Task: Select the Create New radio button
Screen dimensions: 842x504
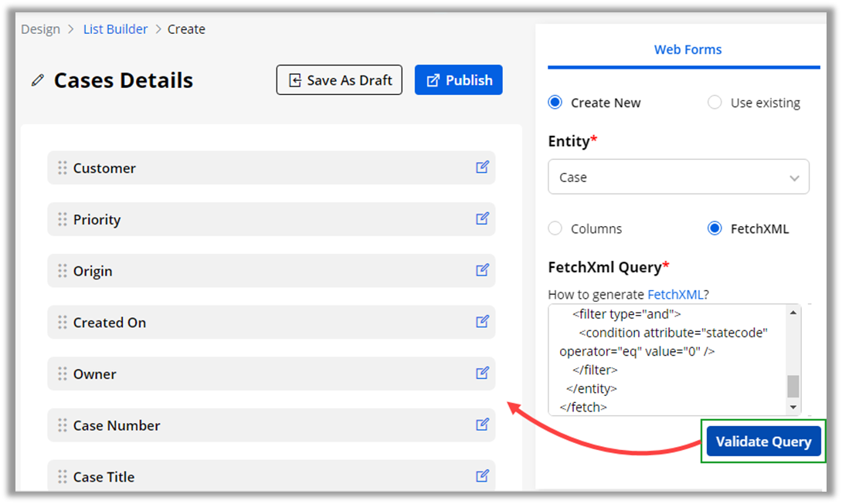Action: [555, 103]
